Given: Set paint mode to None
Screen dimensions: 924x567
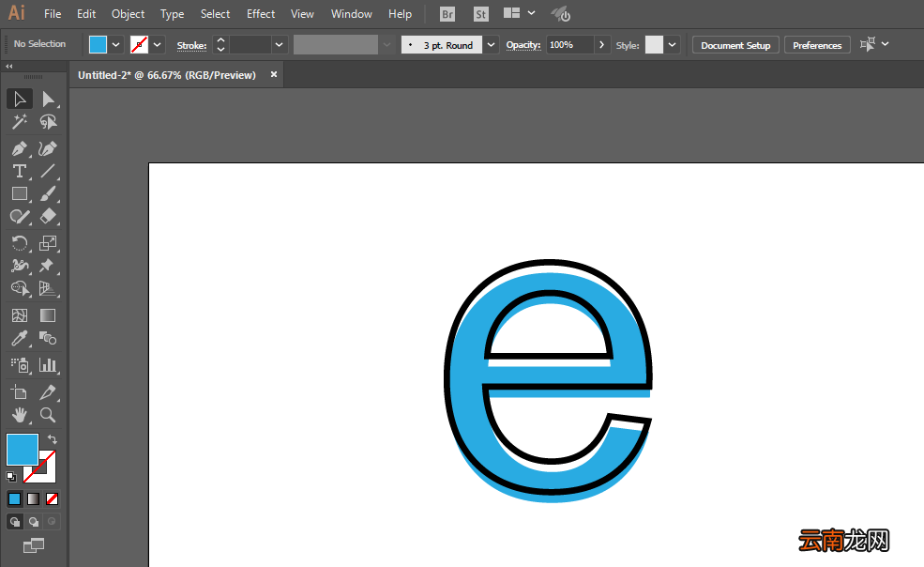Looking at the screenshot, I should click(52, 499).
